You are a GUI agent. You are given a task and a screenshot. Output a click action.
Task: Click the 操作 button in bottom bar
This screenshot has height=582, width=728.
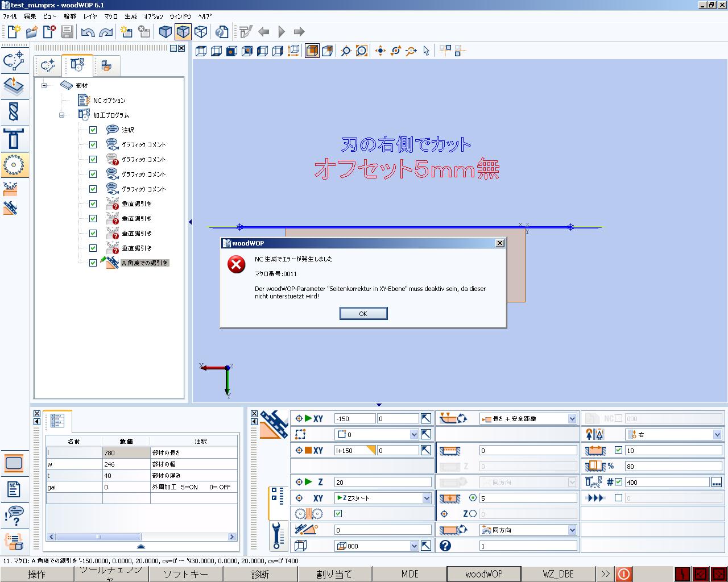click(x=37, y=574)
